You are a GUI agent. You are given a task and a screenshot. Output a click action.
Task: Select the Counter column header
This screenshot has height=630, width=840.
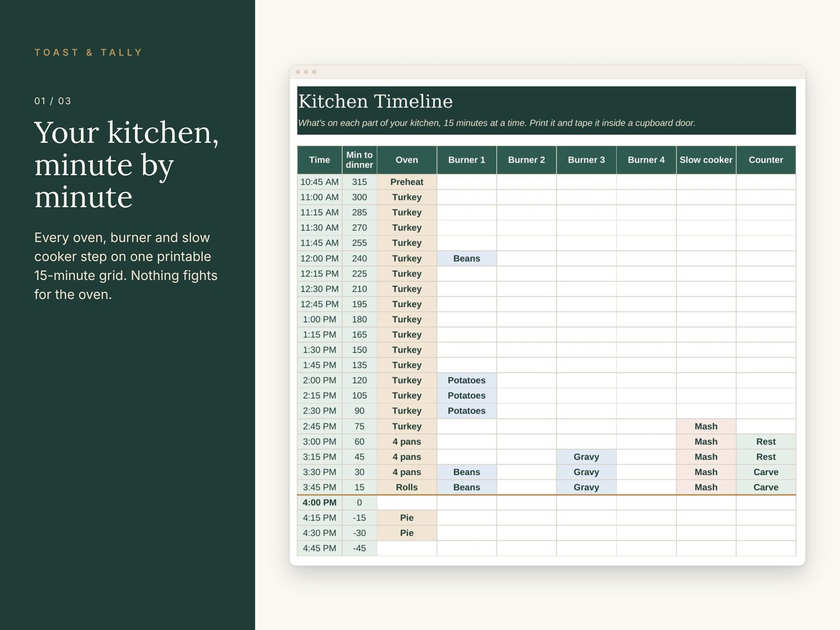pyautogui.click(x=766, y=160)
